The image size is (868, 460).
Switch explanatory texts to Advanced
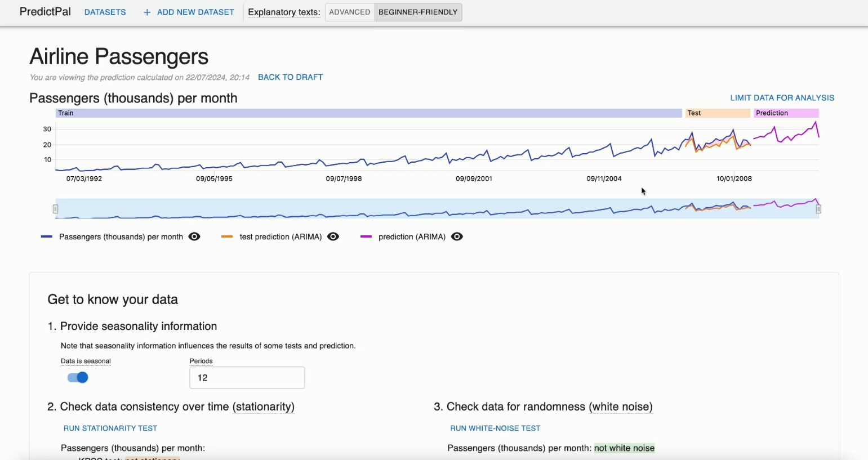[x=349, y=12]
